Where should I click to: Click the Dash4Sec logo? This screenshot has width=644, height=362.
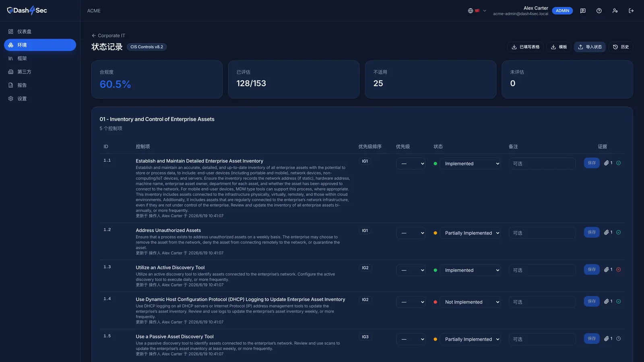tap(27, 10)
